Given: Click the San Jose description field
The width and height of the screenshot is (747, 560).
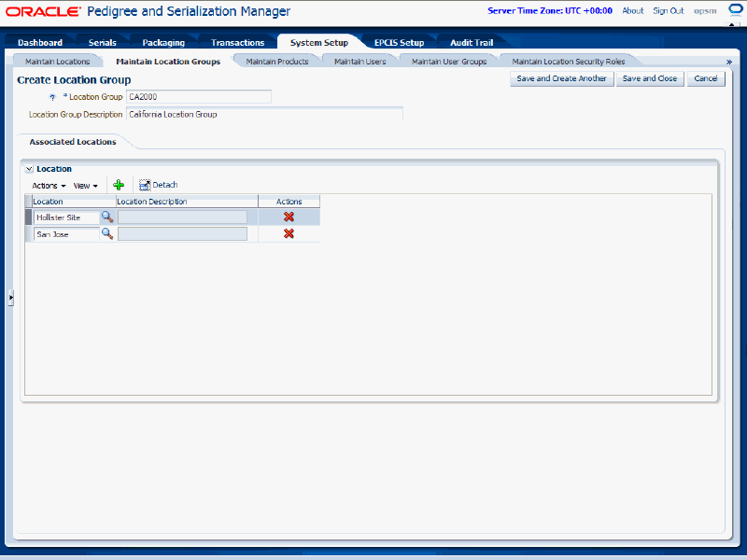Looking at the screenshot, I should click(182, 234).
